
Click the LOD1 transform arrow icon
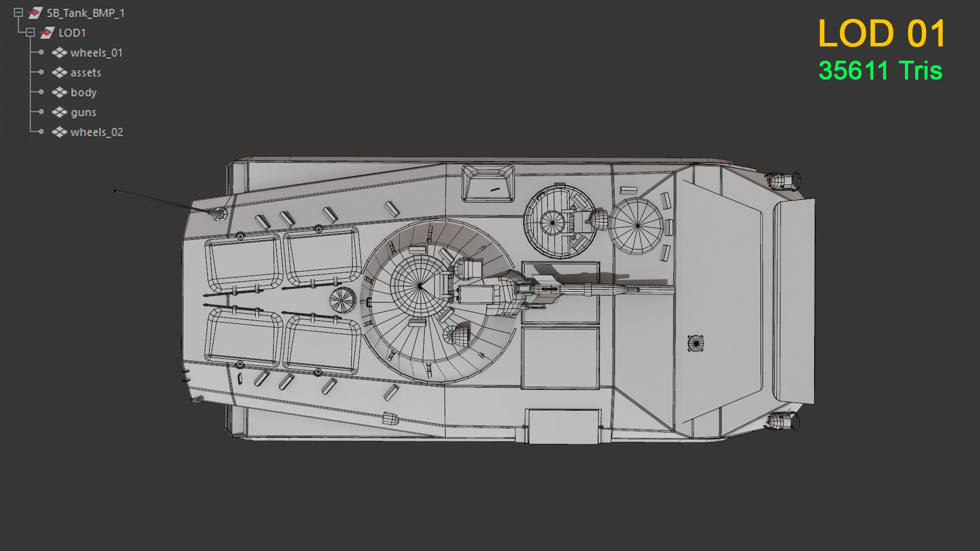pyautogui.click(x=47, y=33)
